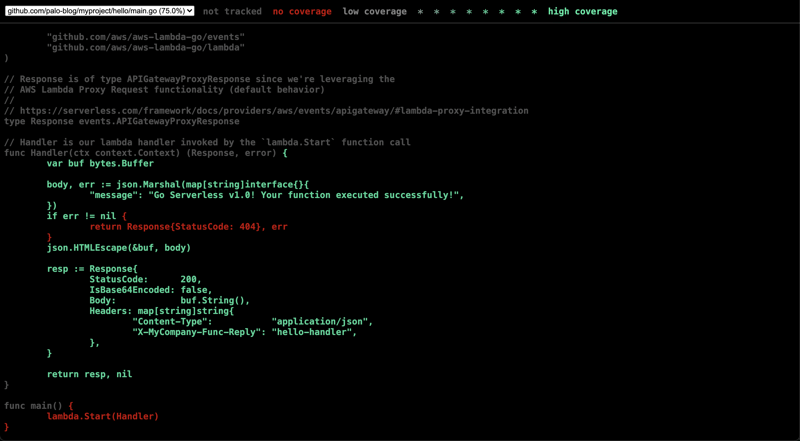Click the 'AWS Lambda Proxy Request functionality' comment
800x441 pixels.
tap(164, 90)
